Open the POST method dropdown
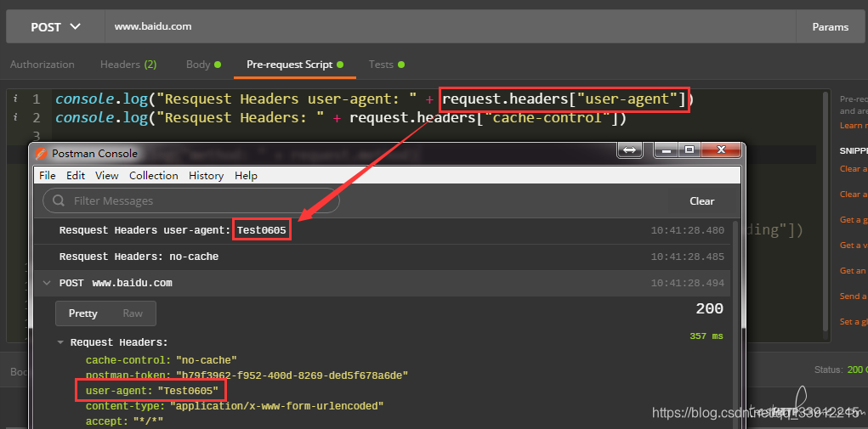Screen dimensions: 868x429 55,26
